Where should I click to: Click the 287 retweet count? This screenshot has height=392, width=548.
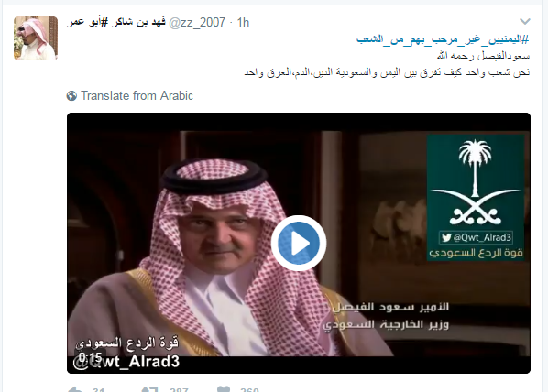(x=179, y=389)
